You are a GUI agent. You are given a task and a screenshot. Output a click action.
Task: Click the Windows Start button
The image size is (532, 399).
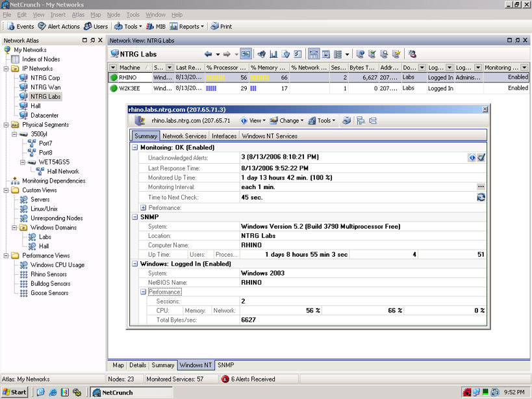pos(15,392)
